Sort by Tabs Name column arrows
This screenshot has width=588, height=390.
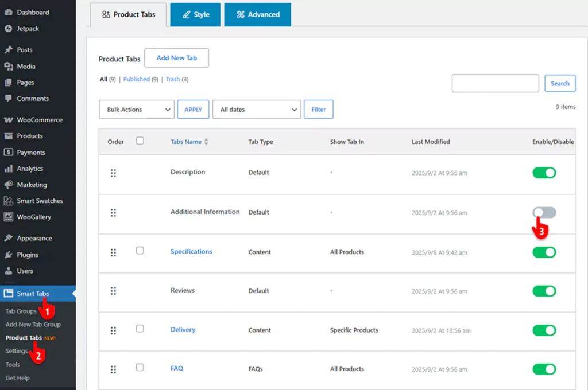click(206, 142)
